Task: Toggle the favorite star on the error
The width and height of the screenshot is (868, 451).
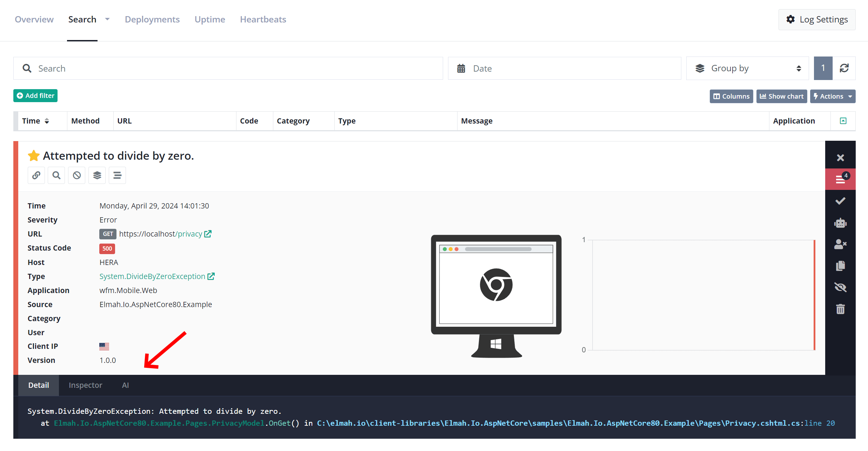Action: (34, 155)
